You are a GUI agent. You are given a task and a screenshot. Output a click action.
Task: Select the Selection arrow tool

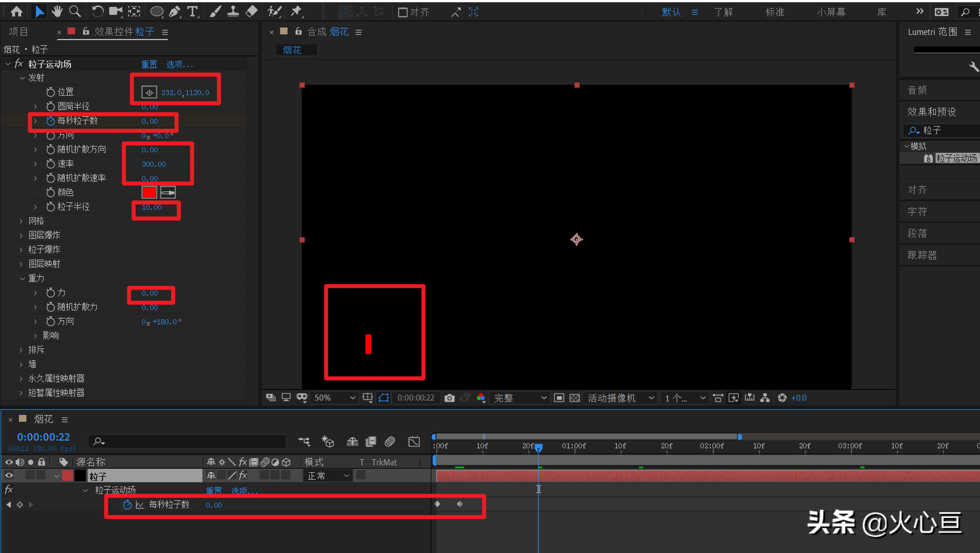pyautogui.click(x=40, y=11)
